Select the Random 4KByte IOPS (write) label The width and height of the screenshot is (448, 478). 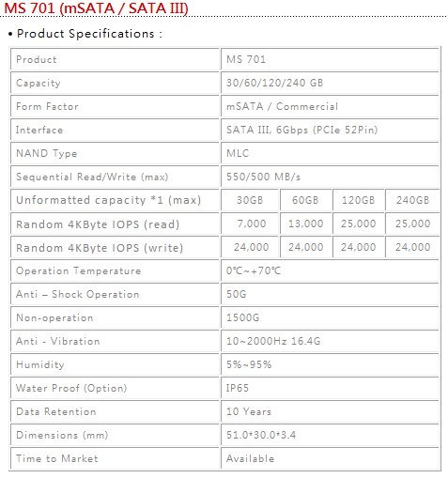100,248
